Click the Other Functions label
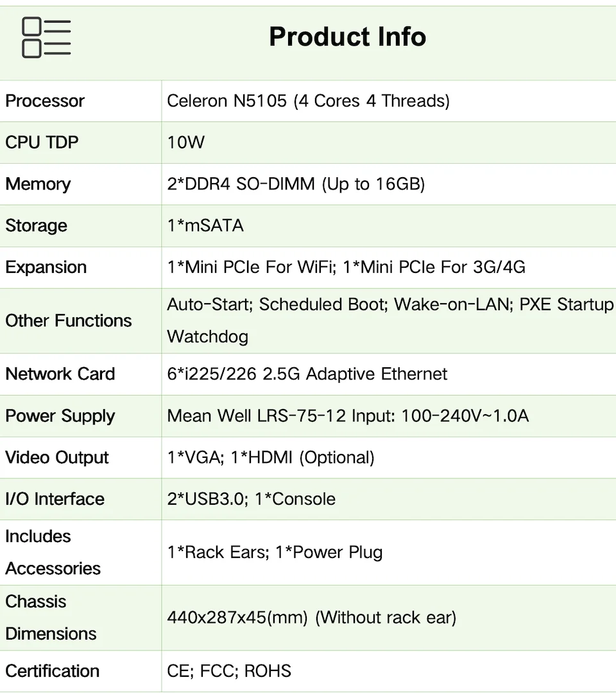 tap(69, 320)
